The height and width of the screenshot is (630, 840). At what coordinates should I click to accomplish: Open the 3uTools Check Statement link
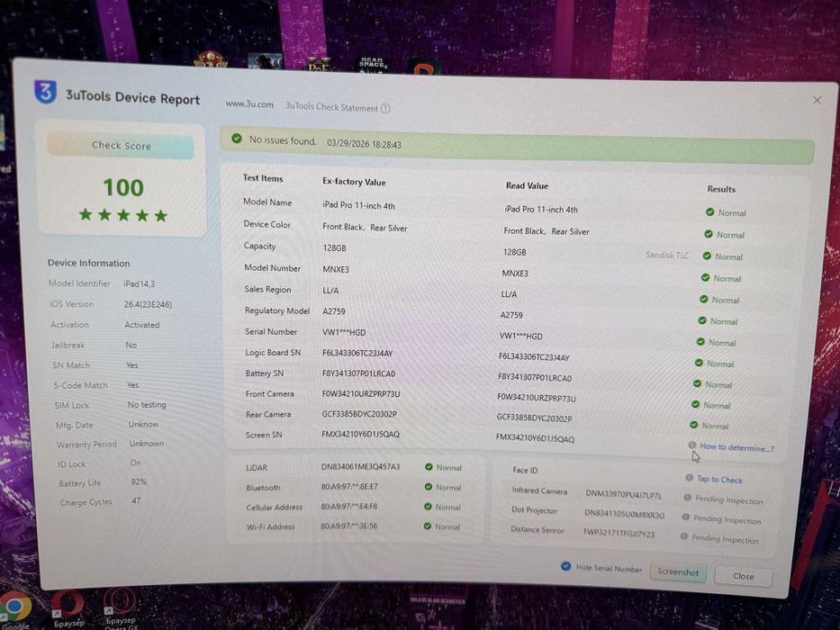tap(331, 107)
